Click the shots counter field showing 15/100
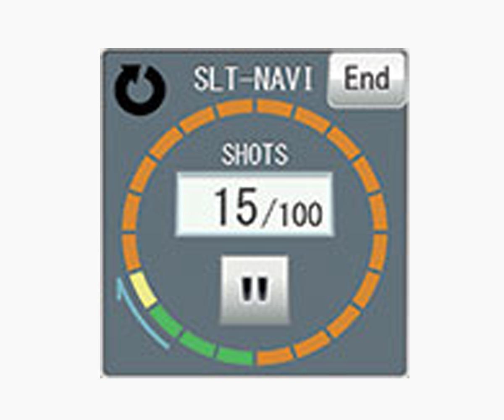 click(255, 204)
